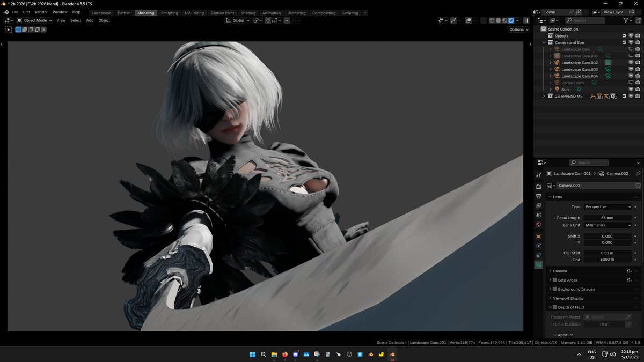Collapse the Aperture subpanel
The image size is (644, 362).
[x=555, y=335]
